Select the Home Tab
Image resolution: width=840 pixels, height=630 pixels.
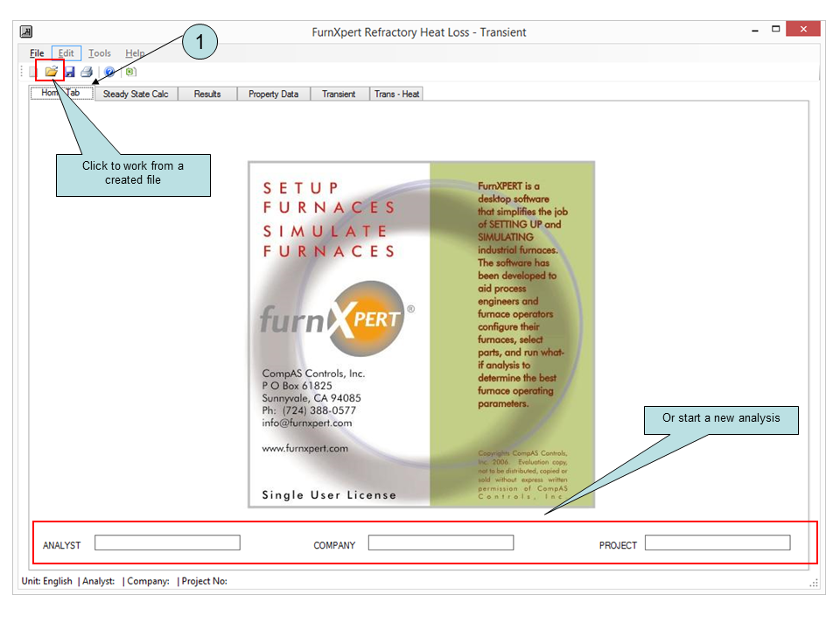click(x=61, y=93)
